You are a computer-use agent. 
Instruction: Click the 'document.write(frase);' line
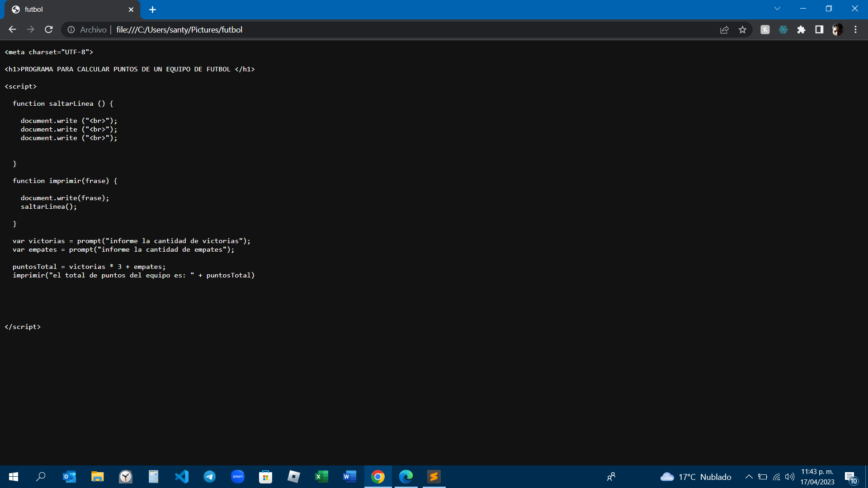coord(65,198)
